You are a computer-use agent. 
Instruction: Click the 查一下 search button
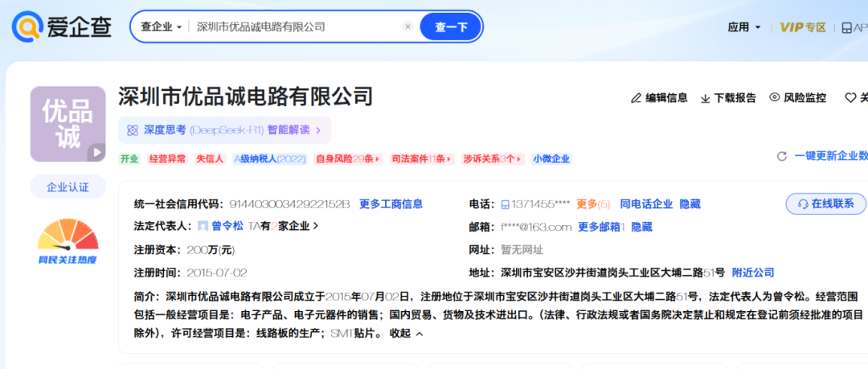point(451,27)
